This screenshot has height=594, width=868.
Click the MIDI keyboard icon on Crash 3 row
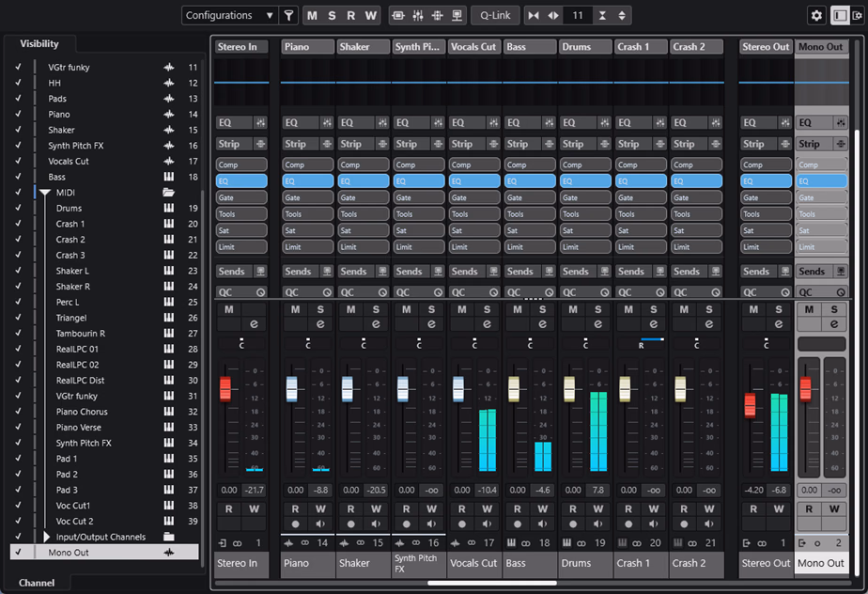(169, 255)
